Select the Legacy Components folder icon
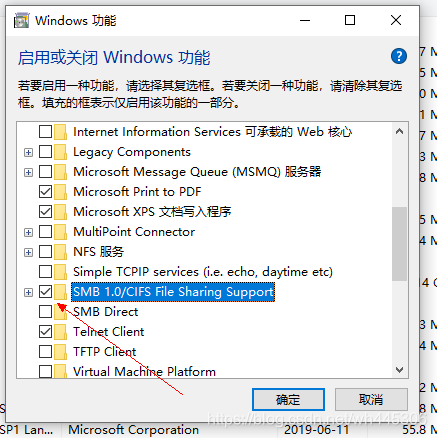437x438 pixels. click(x=61, y=152)
